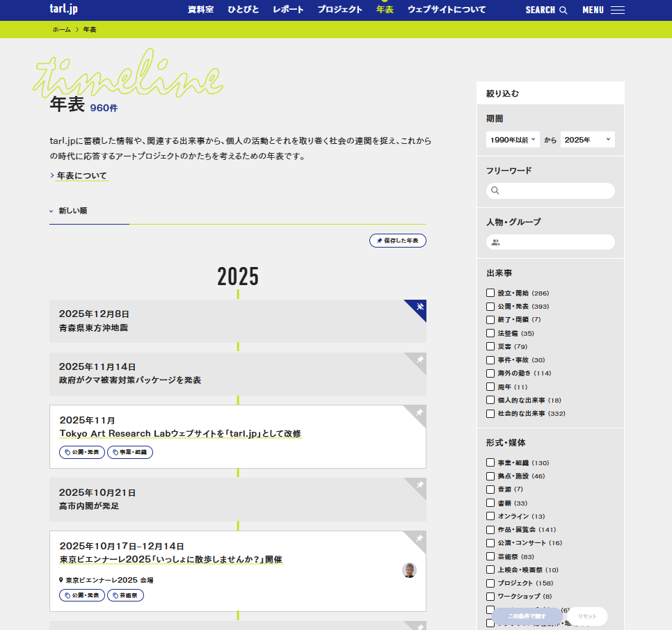Pin the 青森県東方沖地震 timeline entry
Image resolution: width=672 pixels, height=630 pixels.
click(419, 307)
